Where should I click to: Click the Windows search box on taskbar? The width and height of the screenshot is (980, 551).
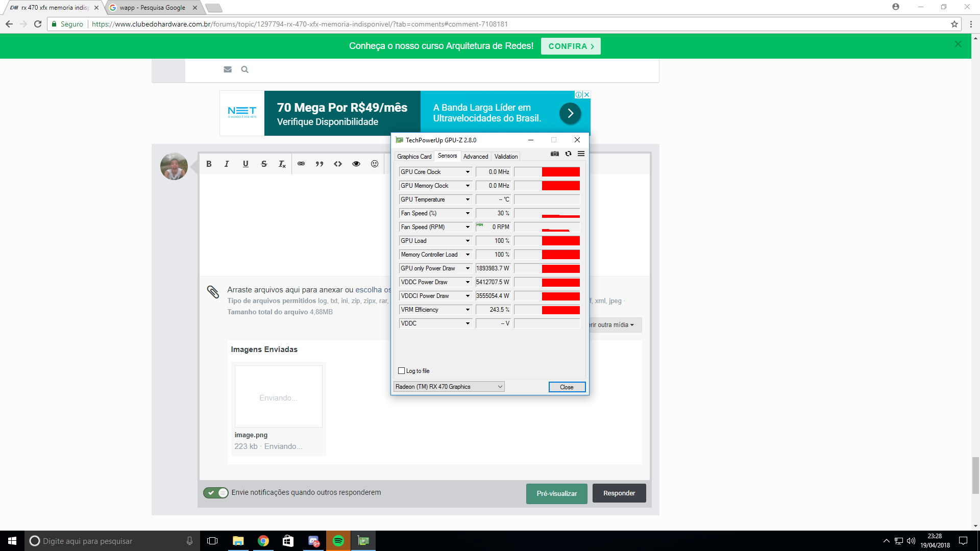click(x=112, y=541)
